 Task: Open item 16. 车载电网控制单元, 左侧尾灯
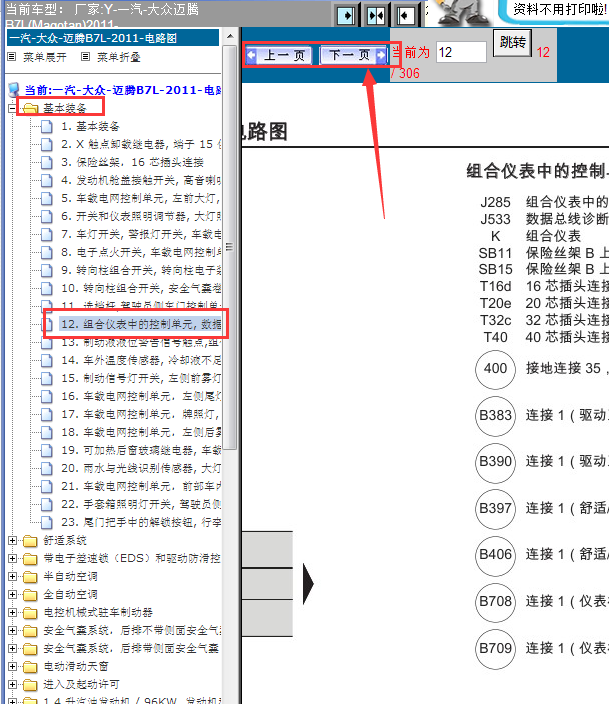pyautogui.click(x=141, y=396)
